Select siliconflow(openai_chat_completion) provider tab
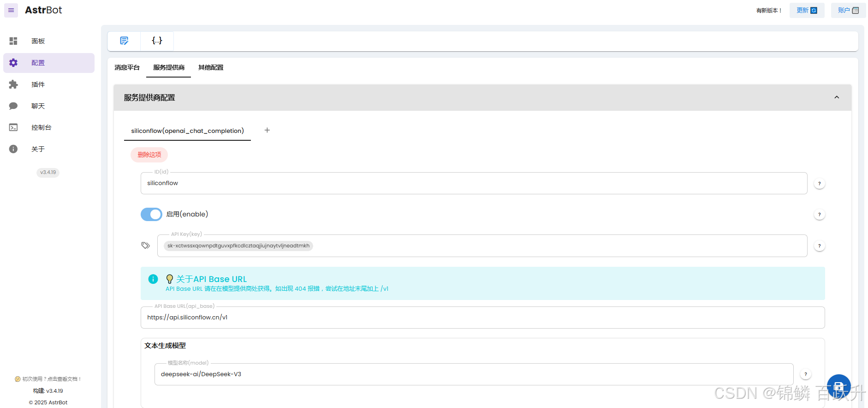 [187, 131]
